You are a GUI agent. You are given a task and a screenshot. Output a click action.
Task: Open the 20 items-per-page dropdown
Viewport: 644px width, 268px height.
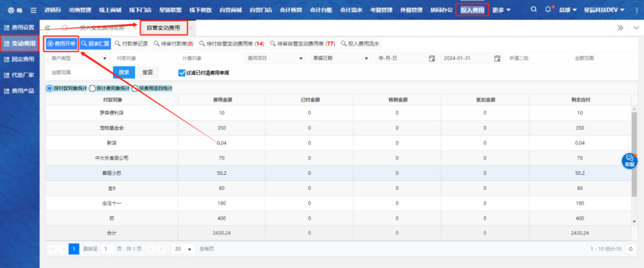[183, 249]
